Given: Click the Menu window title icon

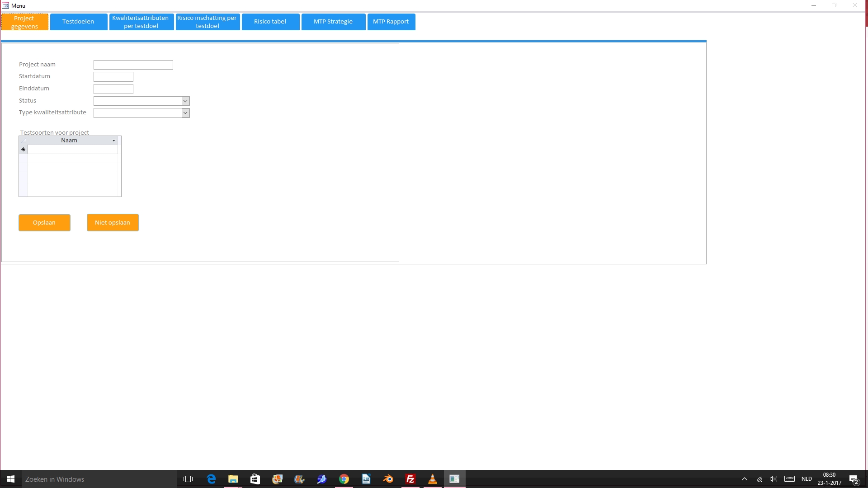Looking at the screenshot, I should coord(5,5).
